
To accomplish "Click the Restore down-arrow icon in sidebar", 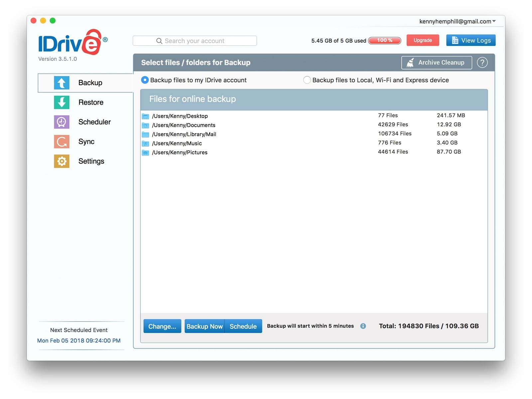I will (62, 102).
